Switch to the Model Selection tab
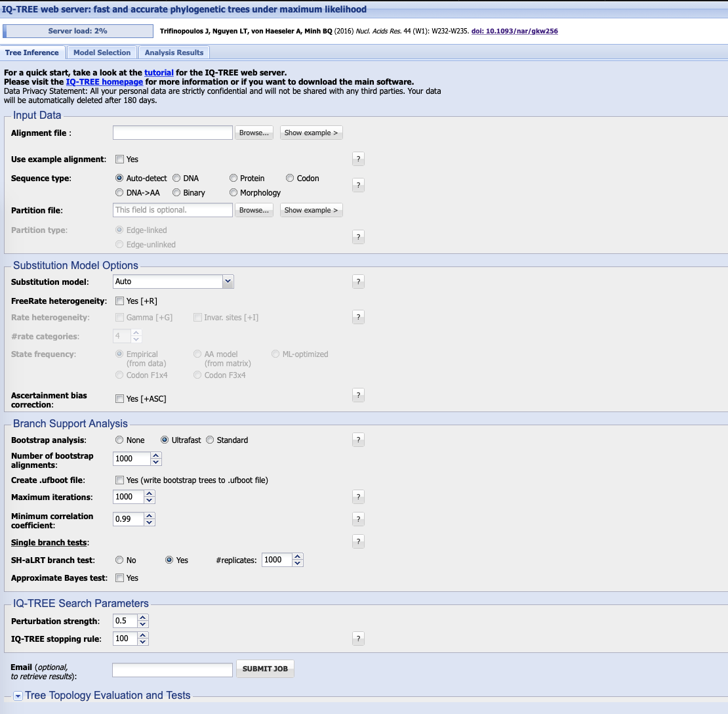Viewport: 728px width, 714px height. 102,52
